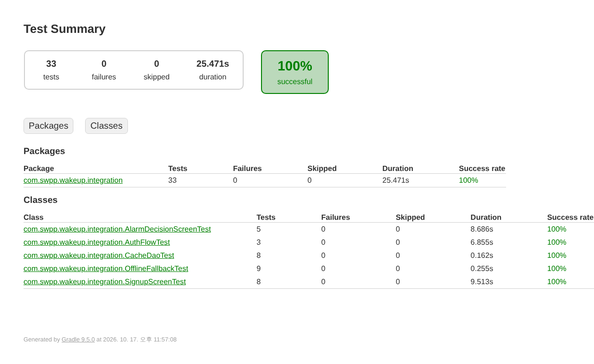The height and width of the screenshot is (364, 594).
Task: Click the package row's 100% success rate
Action: 468,180
